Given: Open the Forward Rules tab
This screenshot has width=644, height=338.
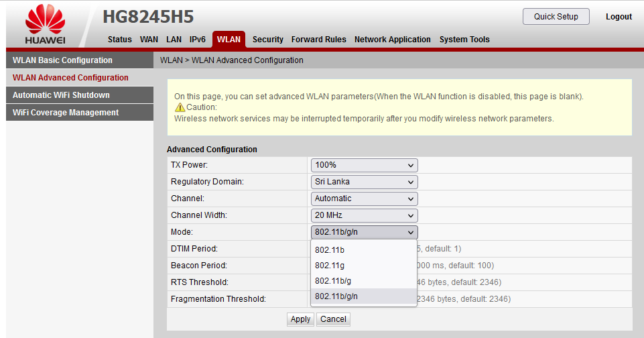Looking at the screenshot, I should coord(319,40).
